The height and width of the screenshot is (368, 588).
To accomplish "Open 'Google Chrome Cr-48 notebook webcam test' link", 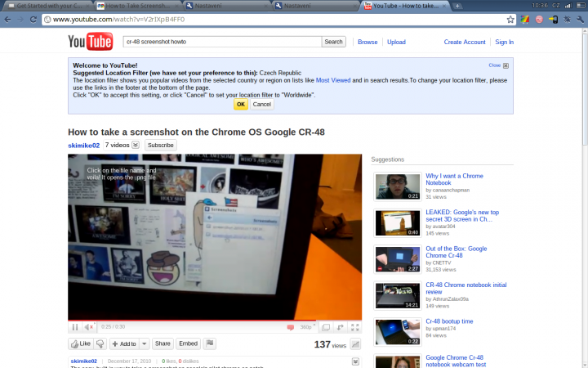I will (456, 361).
